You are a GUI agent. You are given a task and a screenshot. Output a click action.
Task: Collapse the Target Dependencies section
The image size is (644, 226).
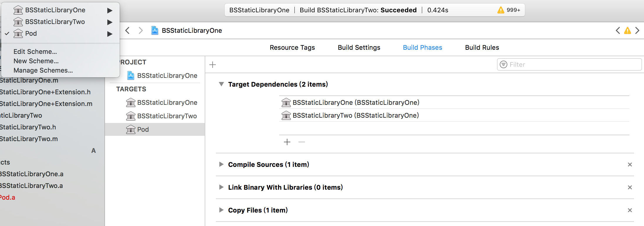[x=221, y=84]
